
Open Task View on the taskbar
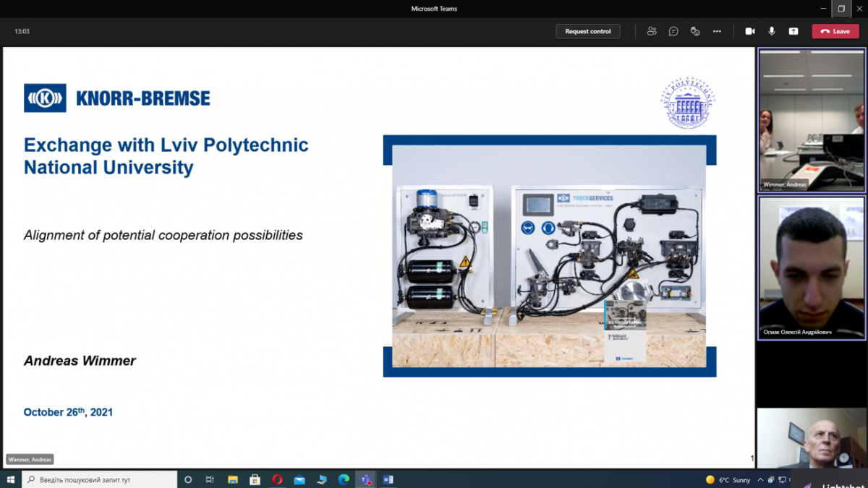210,479
